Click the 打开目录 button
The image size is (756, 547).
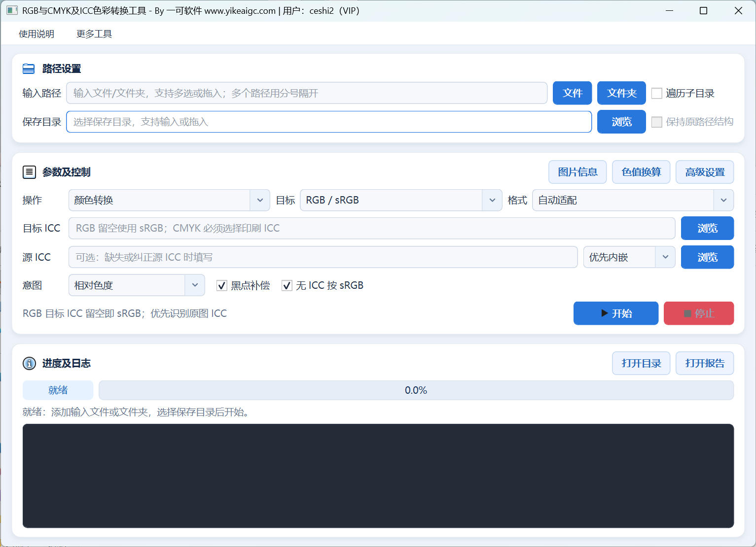[x=641, y=363]
